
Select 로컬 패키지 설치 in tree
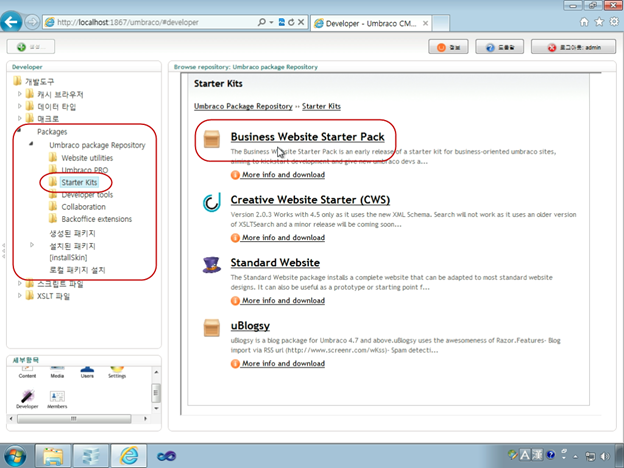[77, 270]
